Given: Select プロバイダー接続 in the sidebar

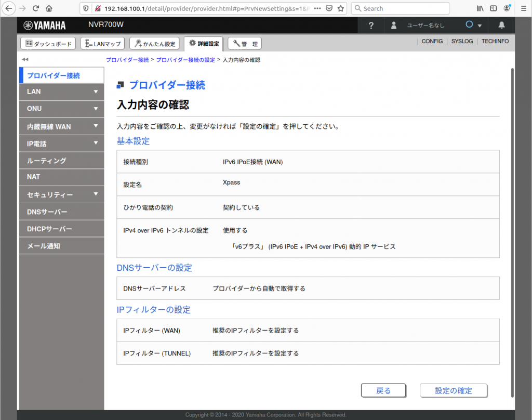Looking at the screenshot, I should 61,75.
